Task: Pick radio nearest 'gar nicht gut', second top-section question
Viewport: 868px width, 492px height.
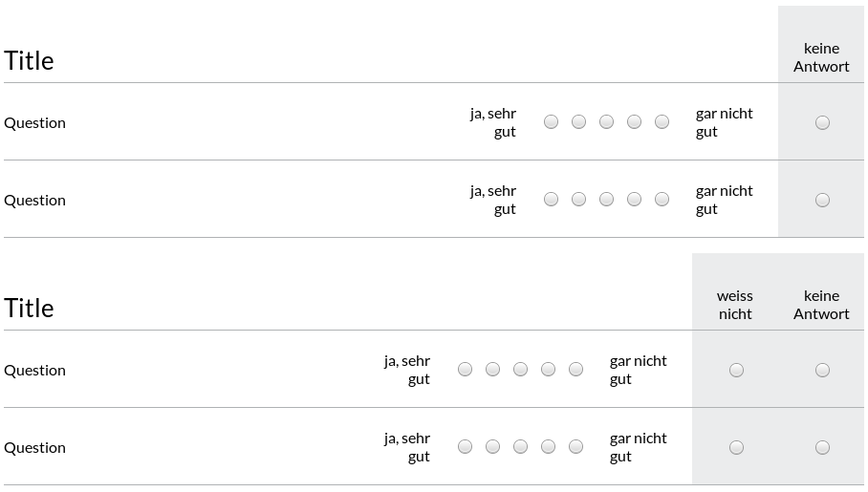Action: 662,200
